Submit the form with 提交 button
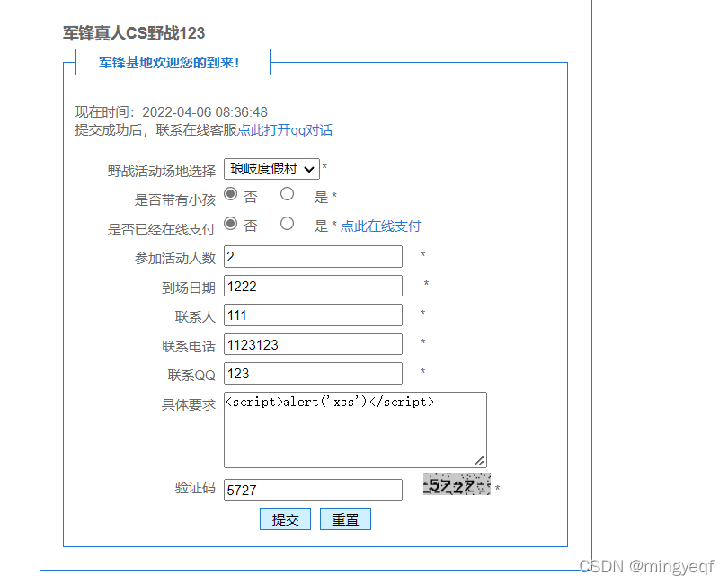Image resolution: width=728 pixels, height=584 pixels. coord(285,519)
